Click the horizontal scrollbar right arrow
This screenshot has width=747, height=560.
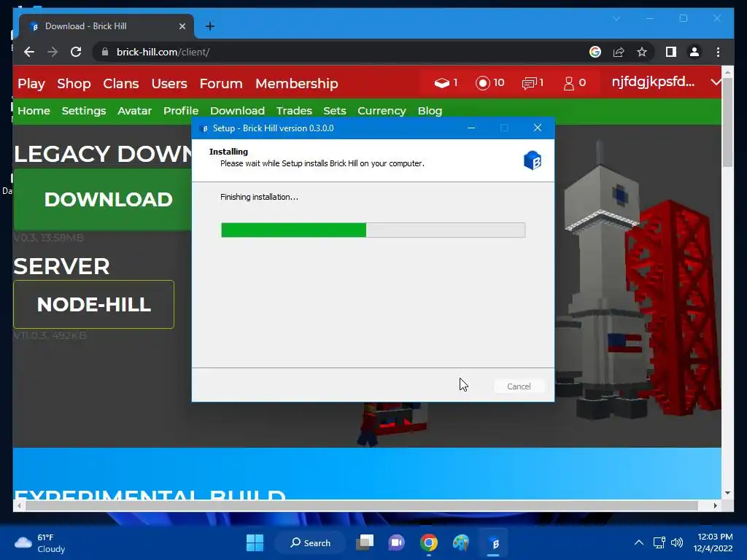(x=716, y=506)
